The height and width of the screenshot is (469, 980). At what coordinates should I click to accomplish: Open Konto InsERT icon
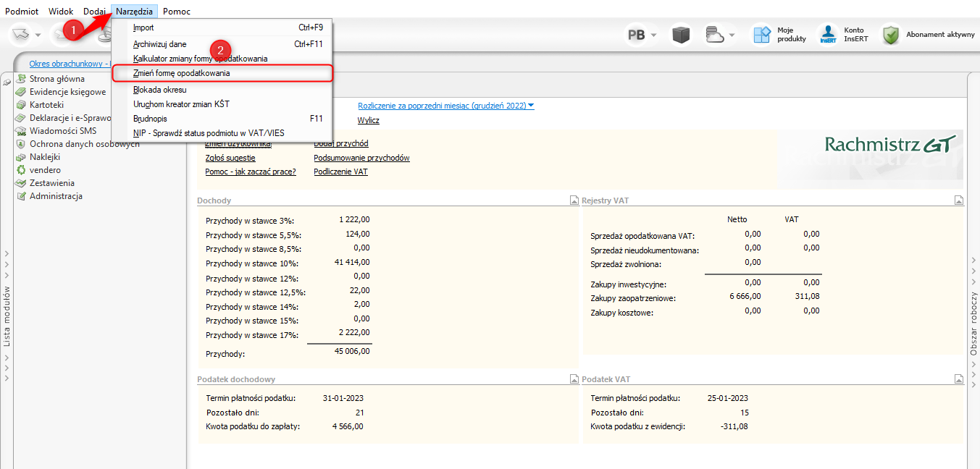click(x=828, y=35)
